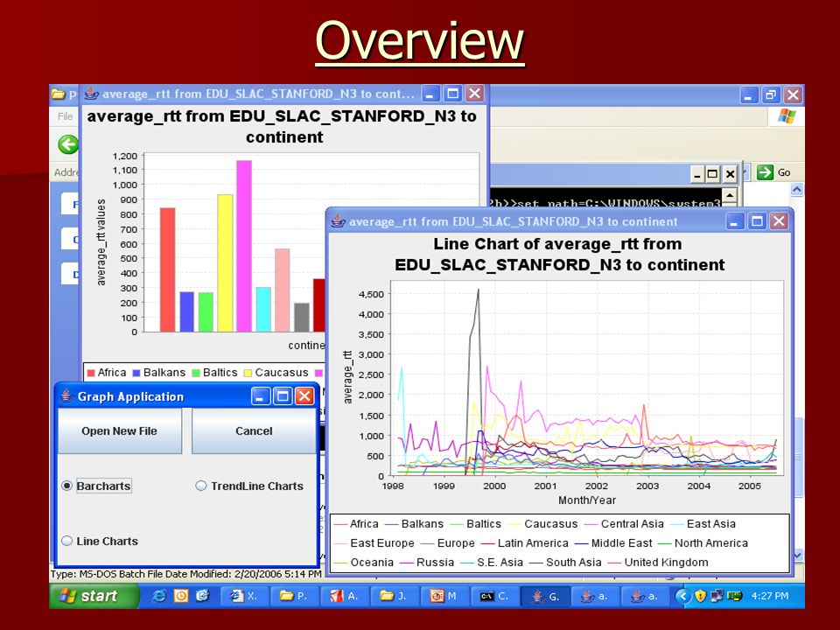The image size is (840, 630).
Task: Click the blue Balkans swatch in the bar chart legend
Action: (x=136, y=373)
